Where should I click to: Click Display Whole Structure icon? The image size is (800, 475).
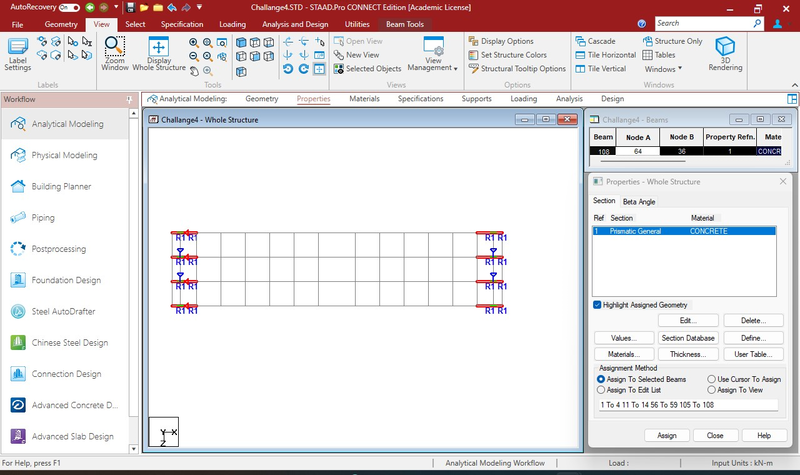tap(160, 53)
